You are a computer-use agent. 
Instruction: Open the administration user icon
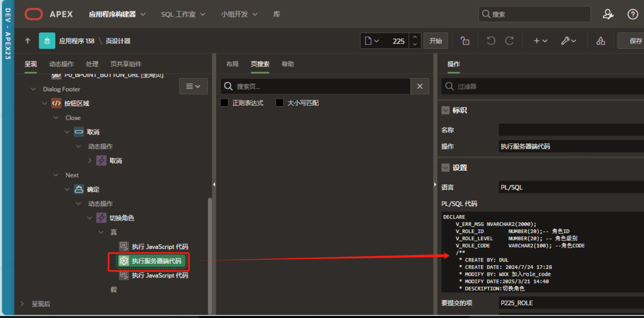pos(608,14)
